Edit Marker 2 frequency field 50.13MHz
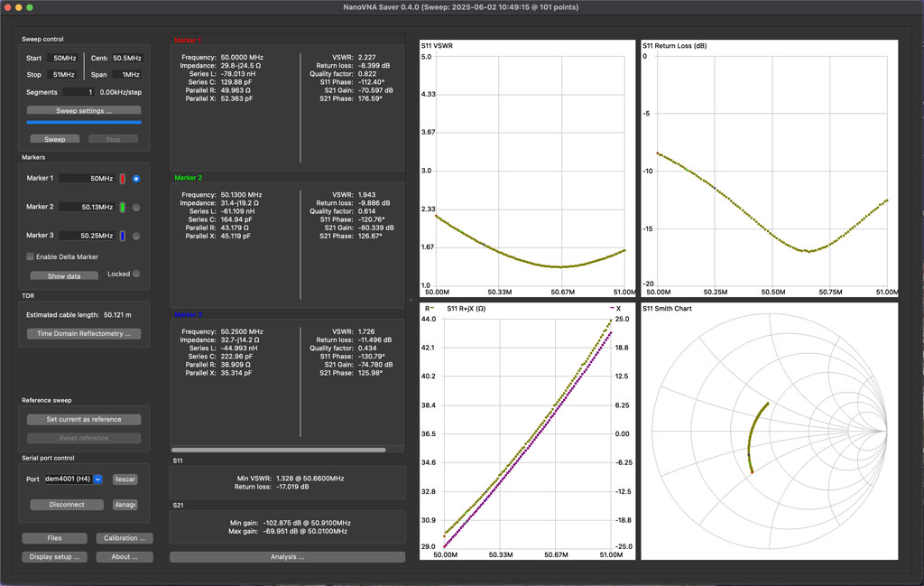Image resolution: width=924 pixels, height=586 pixels. pyautogui.click(x=88, y=207)
